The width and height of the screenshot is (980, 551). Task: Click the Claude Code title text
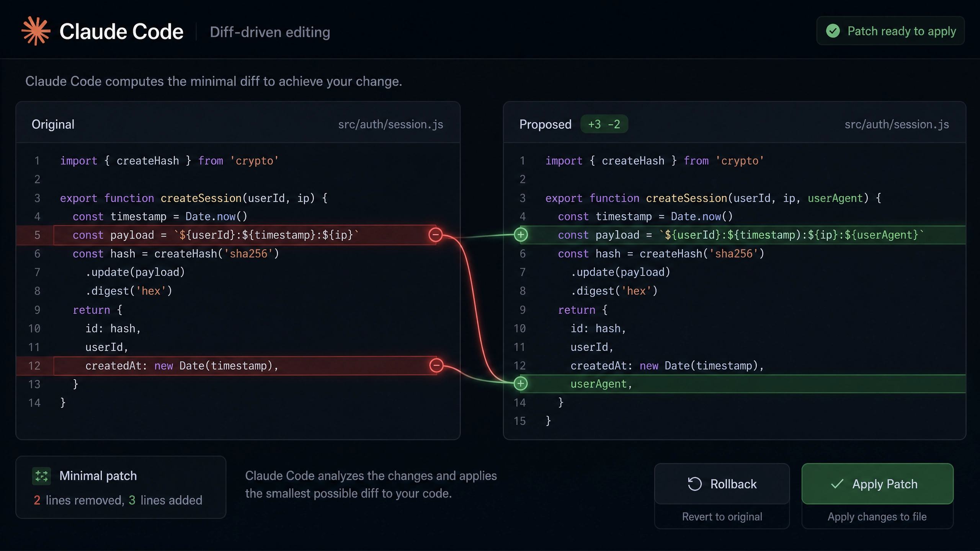tap(121, 31)
